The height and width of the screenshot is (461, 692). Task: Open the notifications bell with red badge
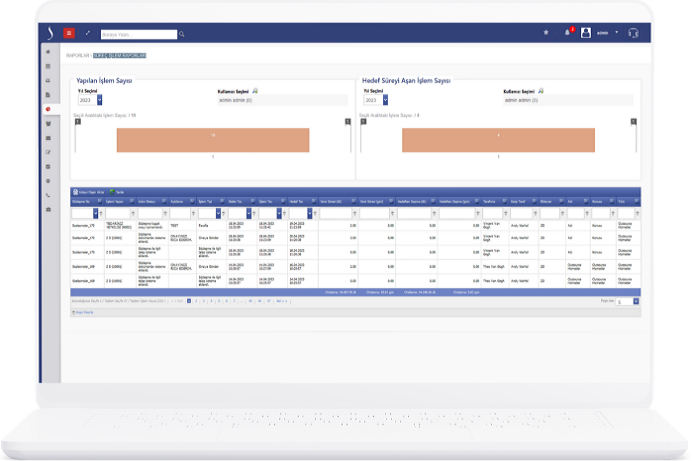[x=567, y=33]
